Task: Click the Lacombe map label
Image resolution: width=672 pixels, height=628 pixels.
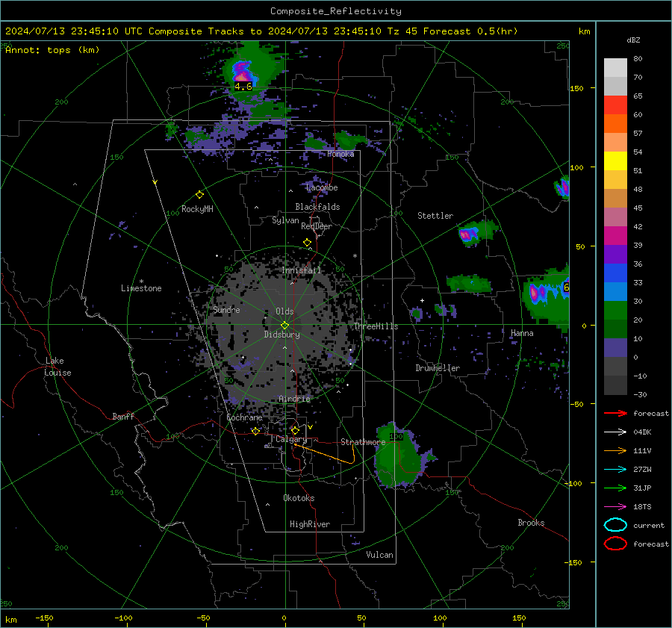Action: (x=322, y=187)
